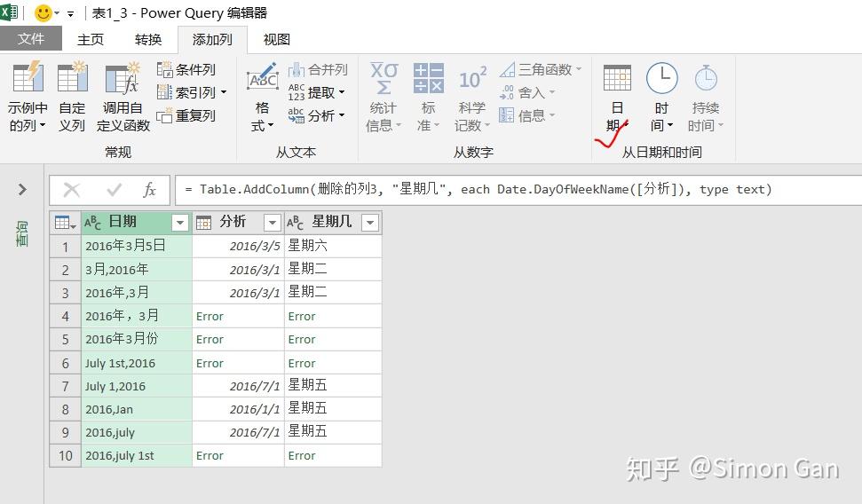Click Merge Columns (合并列)
The width and height of the screenshot is (862, 504).
pyautogui.click(x=318, y=70)
